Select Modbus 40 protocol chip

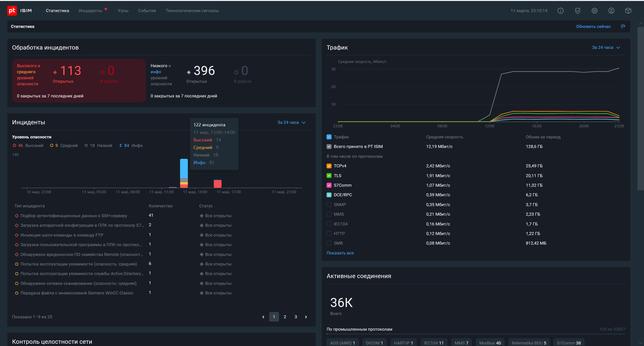(x=490, y=343)
